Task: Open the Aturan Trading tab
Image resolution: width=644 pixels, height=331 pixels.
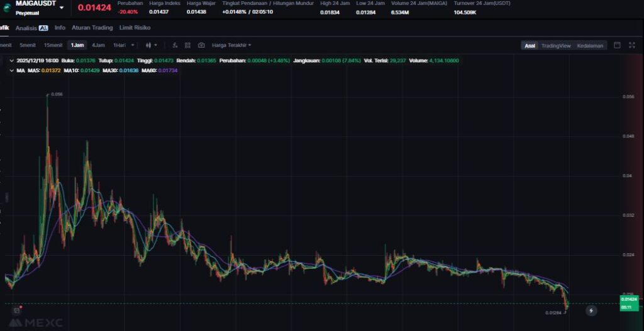Action: (x=92, y=28)
